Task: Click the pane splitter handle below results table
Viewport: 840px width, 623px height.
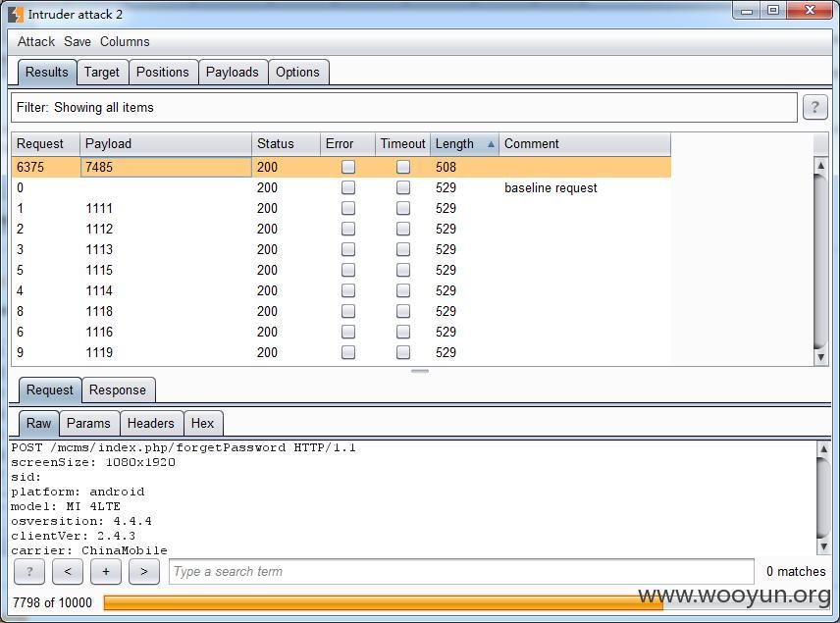Action: [420, 371]
